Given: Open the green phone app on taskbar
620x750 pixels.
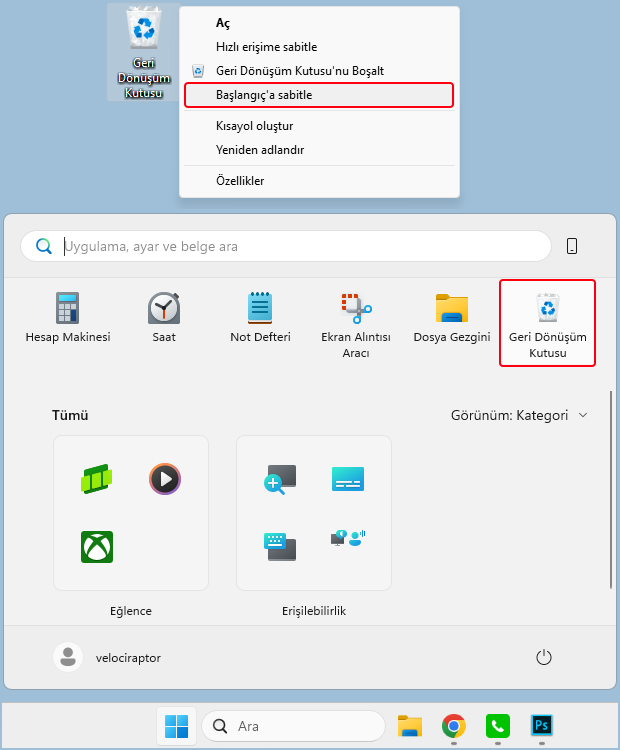Looking at the screenshot, I should click(x=498, y=726).
